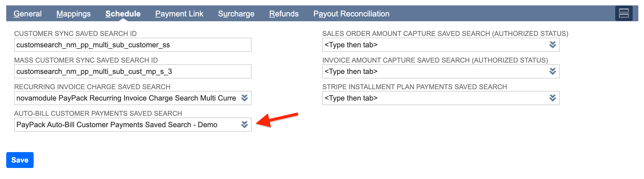Click the Auto-Bill Customer Payments dropdown arrows

245,124
